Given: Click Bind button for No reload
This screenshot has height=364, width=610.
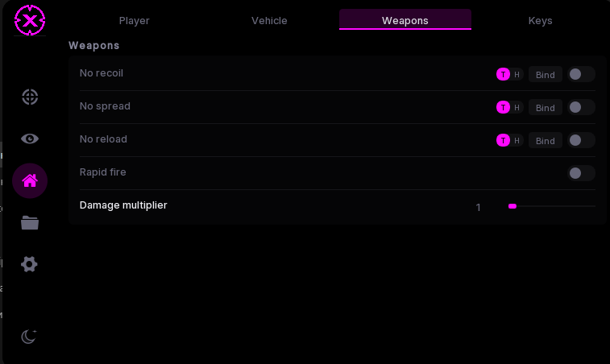Looking at the screenshot, I should coord(546,141).
